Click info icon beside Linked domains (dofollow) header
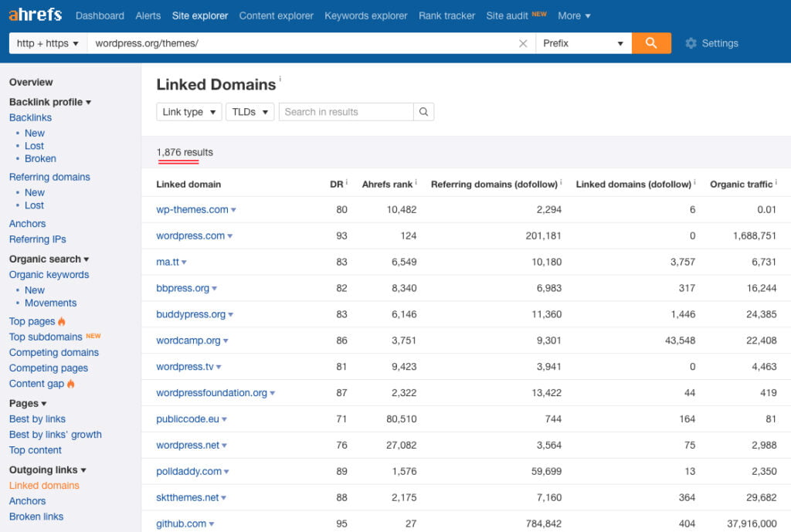791x532 pixels. pyautogui.click(x=694, y=182)
